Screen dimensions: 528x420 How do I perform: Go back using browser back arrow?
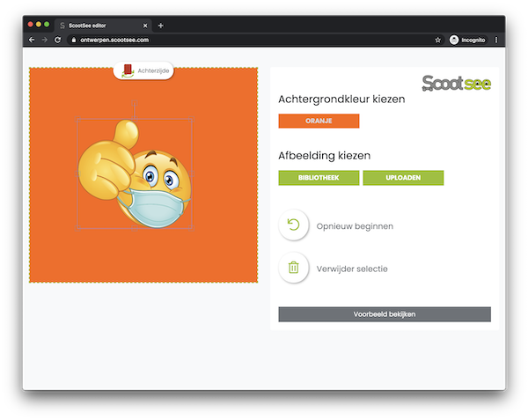point(32,41)
